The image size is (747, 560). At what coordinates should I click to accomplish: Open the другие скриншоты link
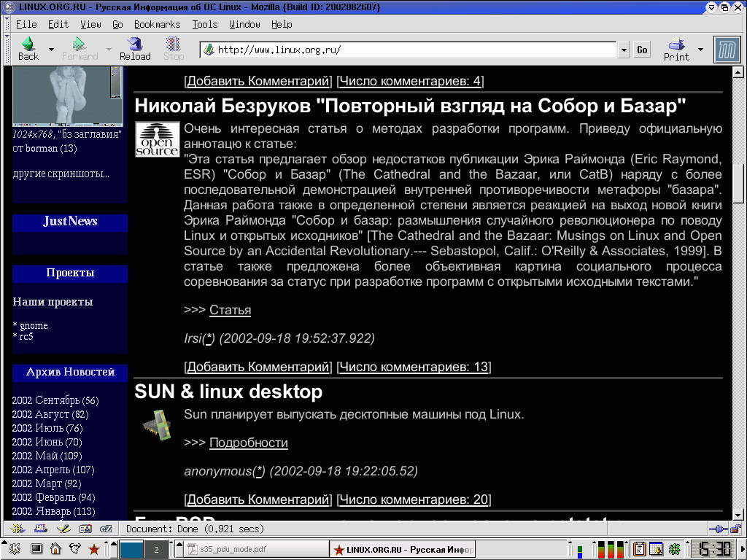(x=61, y=174)
